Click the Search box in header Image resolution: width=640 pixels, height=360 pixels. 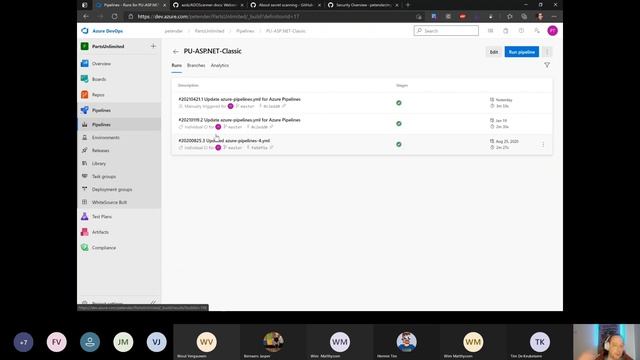coord(446,31)
